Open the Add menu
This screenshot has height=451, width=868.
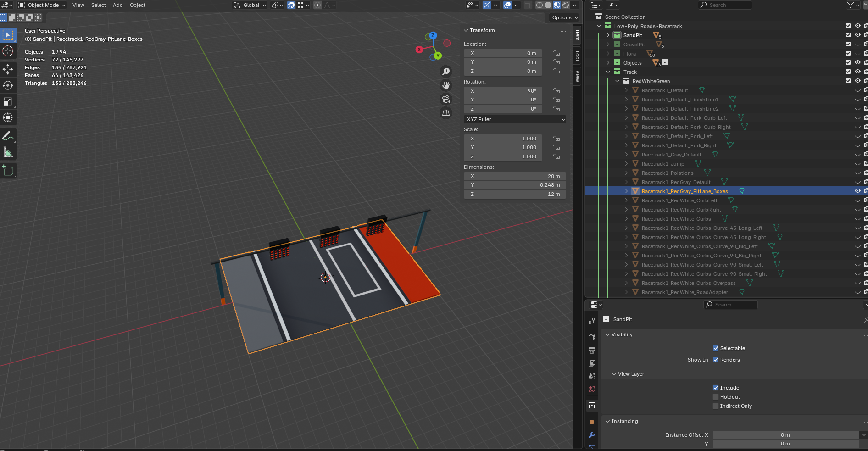117,5
